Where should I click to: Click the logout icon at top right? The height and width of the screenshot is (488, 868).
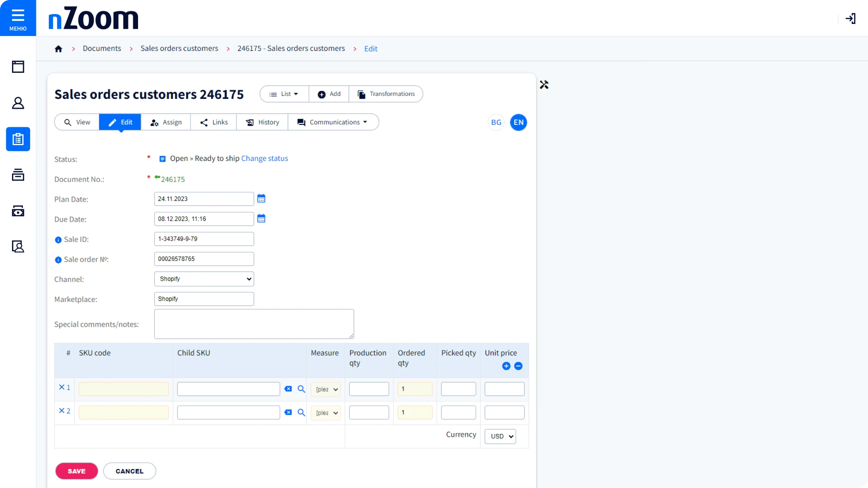(x=851, y=18)
